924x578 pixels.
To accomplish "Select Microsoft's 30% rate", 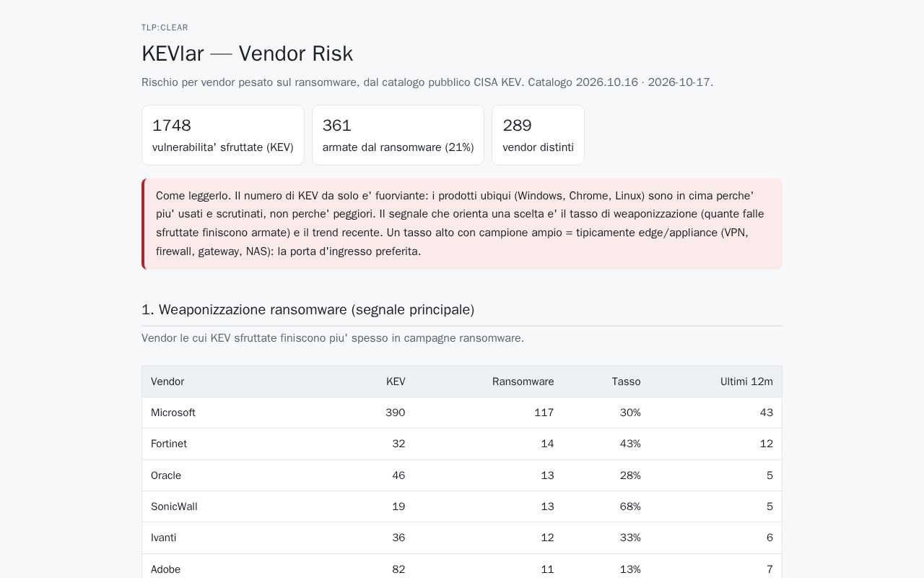I will [630, 413].
